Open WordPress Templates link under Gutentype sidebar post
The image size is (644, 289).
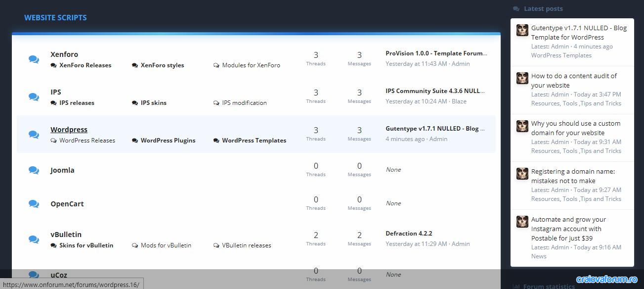(561, 55)
